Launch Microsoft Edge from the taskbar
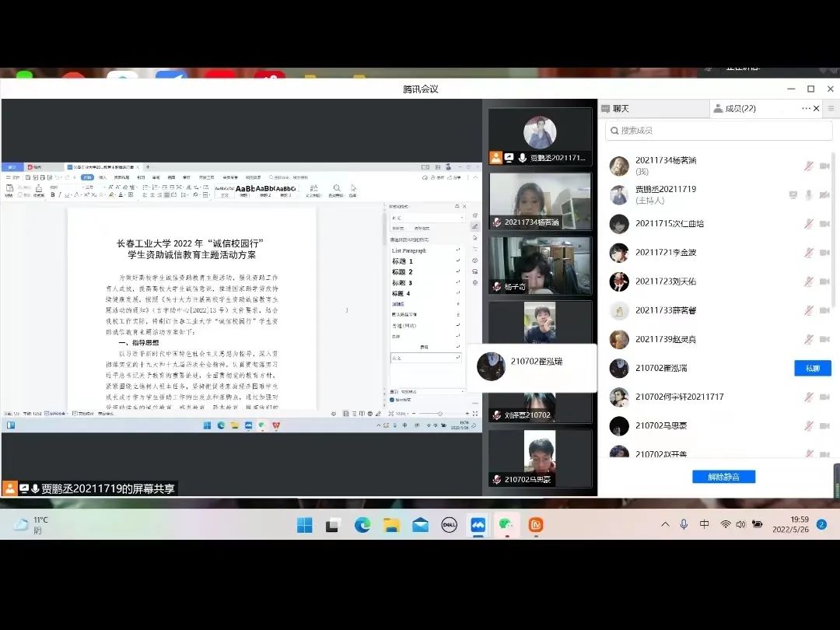The image size is (840, 630). pyautogui.click(x=362, y=525)
